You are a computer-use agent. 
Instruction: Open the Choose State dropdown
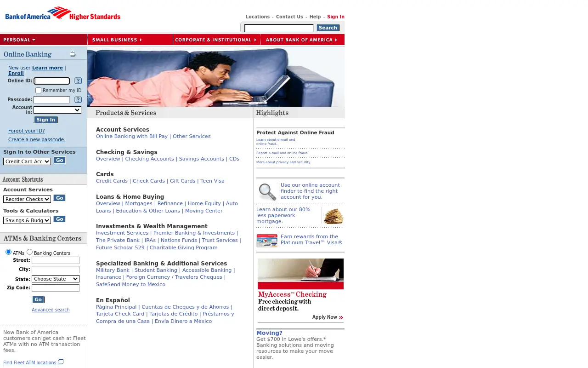coord(56,279)
